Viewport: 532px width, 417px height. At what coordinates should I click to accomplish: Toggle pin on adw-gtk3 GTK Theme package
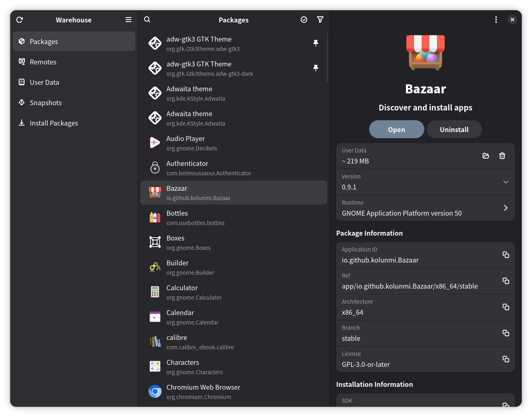(x=315, y=43)
